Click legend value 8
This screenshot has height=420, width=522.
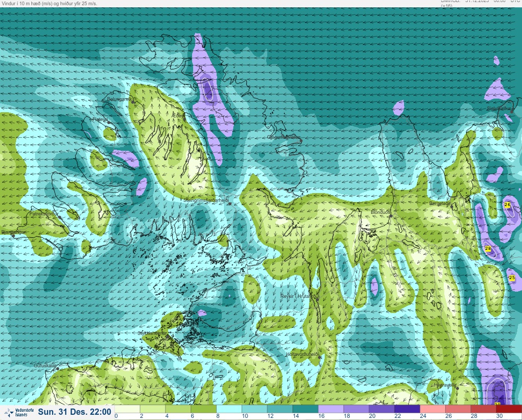218,416
